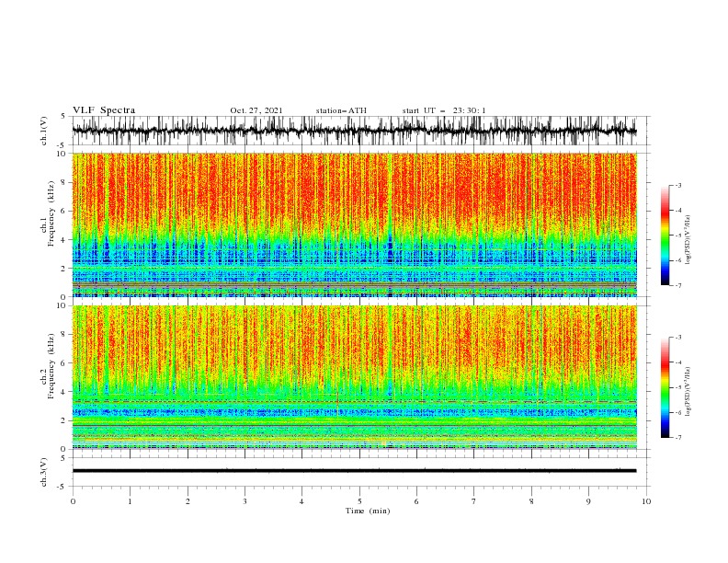Click the time axis tick label "4"
This screenshot has width=728, height=563.
(301, 501)
